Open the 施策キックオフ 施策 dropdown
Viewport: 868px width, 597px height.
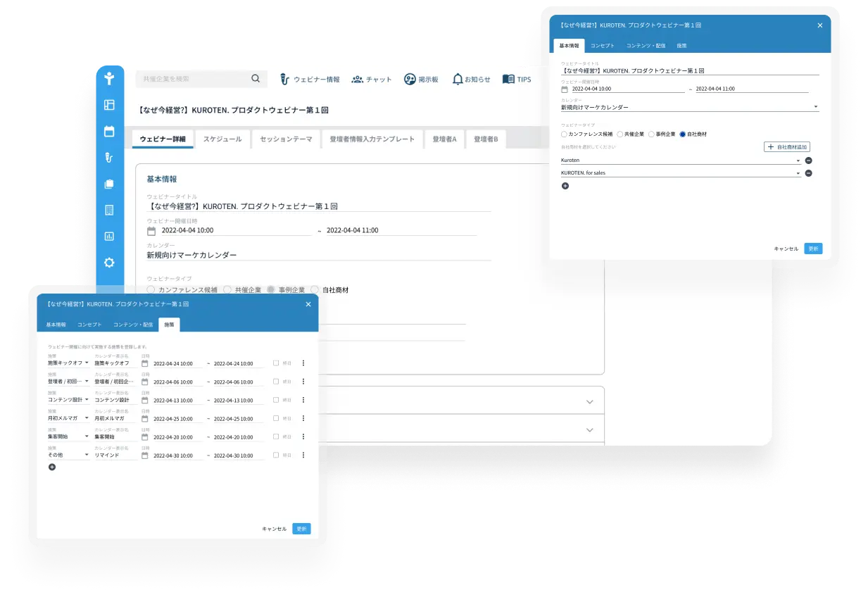(x=69, y=363)
